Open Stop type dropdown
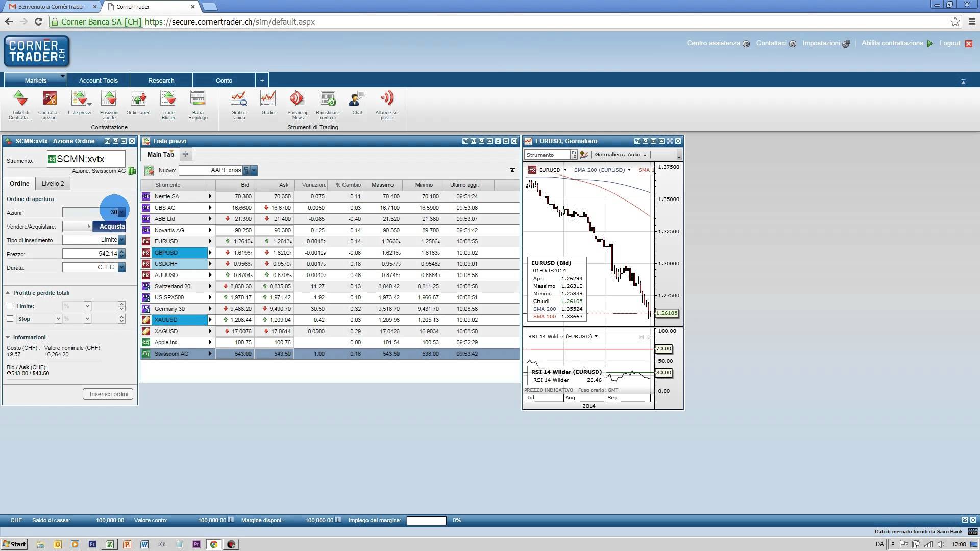 [58, 319]
